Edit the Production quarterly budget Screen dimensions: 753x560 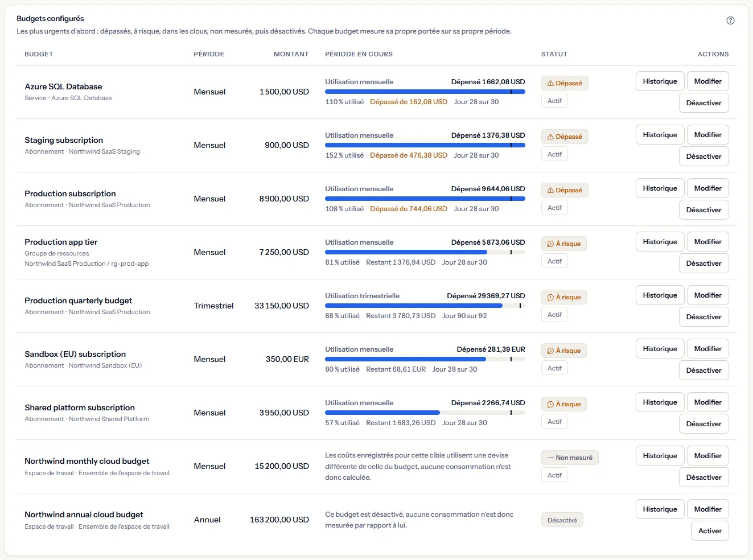click(x=707, y=295)
